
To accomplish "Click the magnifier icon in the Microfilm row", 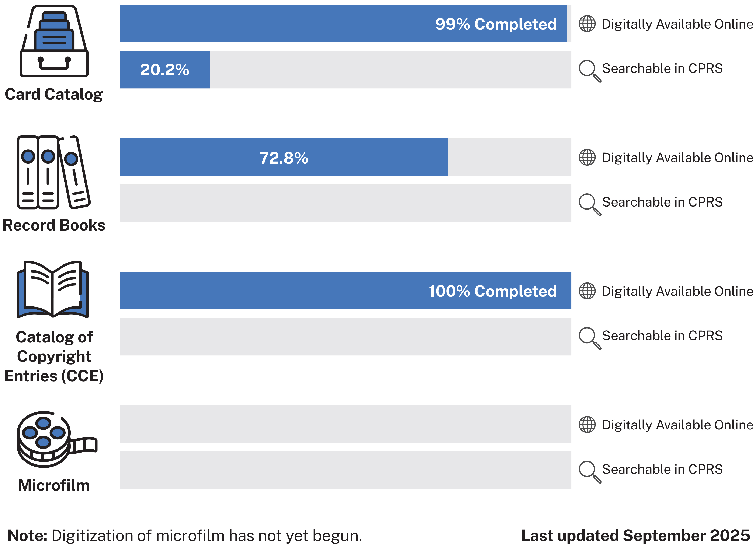I will (x=589, y=471).
